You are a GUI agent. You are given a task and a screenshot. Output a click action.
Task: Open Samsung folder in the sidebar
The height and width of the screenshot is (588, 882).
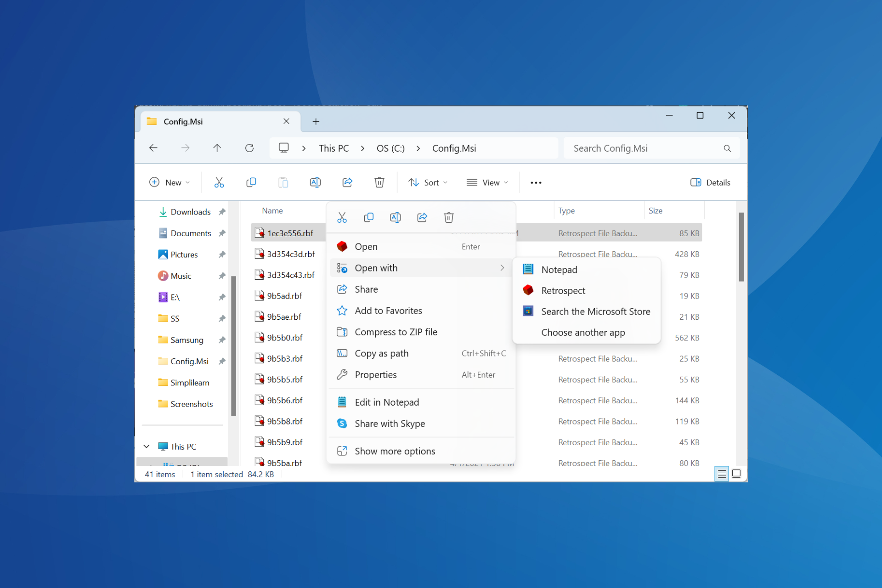pos(187,340)
